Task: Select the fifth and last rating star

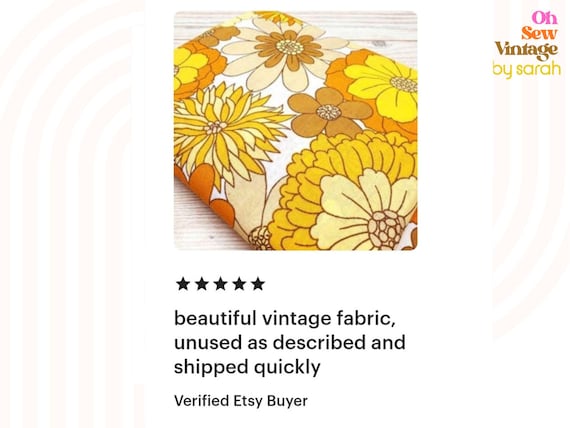Action: click(258, 284)
